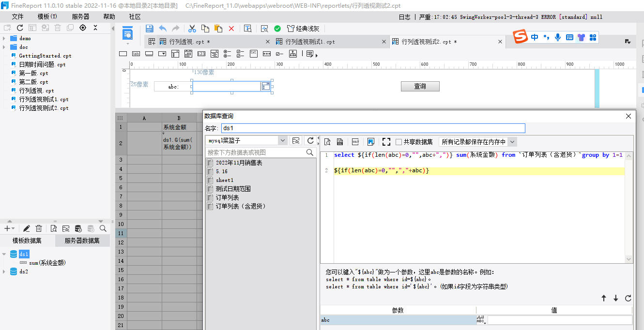Click the large template preview icon
This screenshot has width=644, height=330.
tap(127, 33)
